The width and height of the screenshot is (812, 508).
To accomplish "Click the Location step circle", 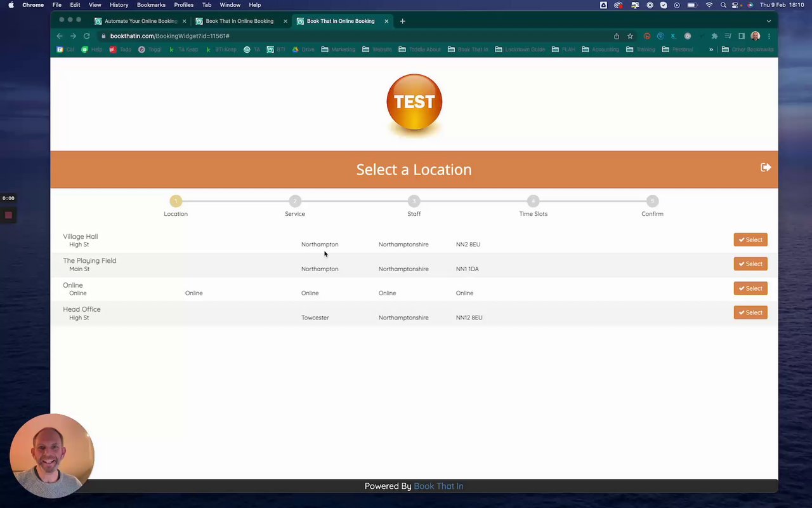I will tap(176, 201).
